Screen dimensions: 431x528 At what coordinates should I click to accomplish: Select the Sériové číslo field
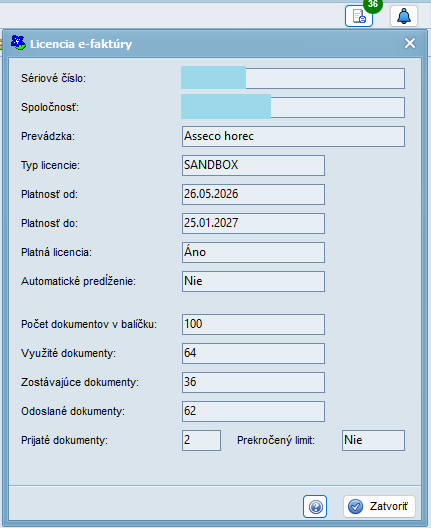[x=293, y=78]
